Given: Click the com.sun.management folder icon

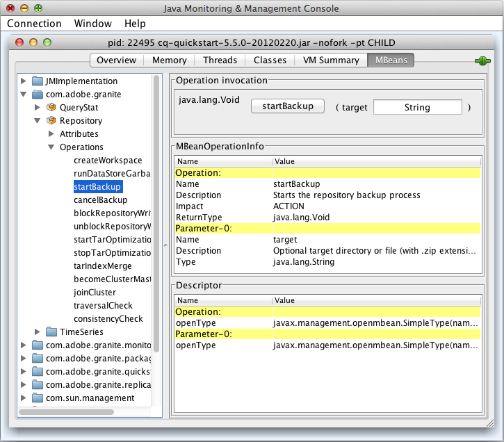Looking at the screenshot, I should (38, 398).
